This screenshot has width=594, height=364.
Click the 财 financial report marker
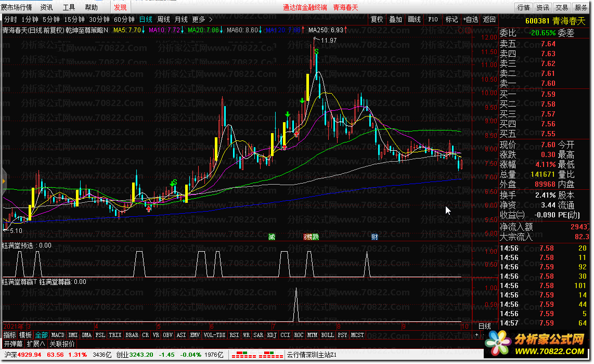pos(375,237)
